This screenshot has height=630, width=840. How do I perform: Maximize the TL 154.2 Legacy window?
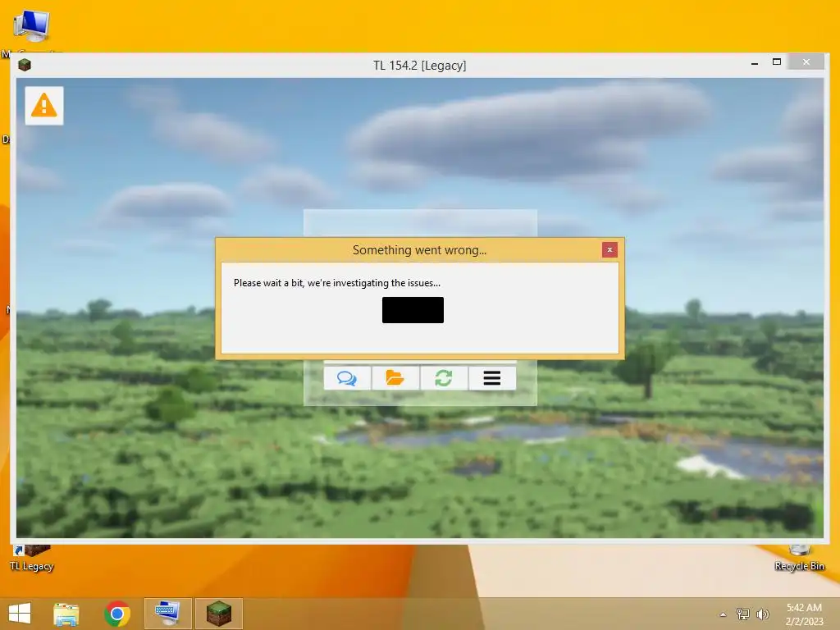tap(777, 62)
